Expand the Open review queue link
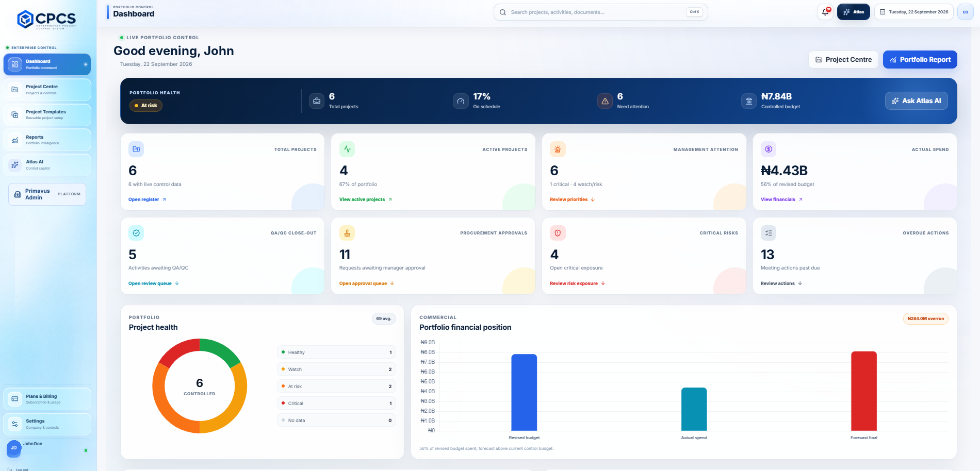This screenshot has width=980, height=471. pos(154,283)
